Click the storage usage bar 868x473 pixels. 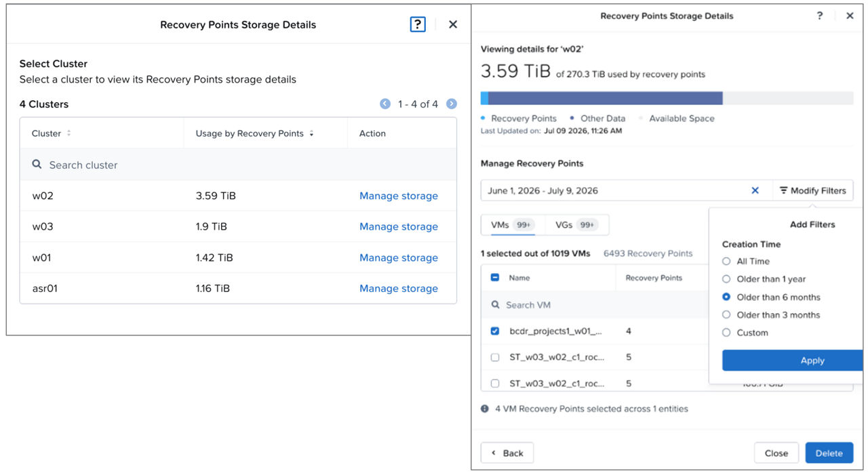pyautogui.click(x=667, y=98)
